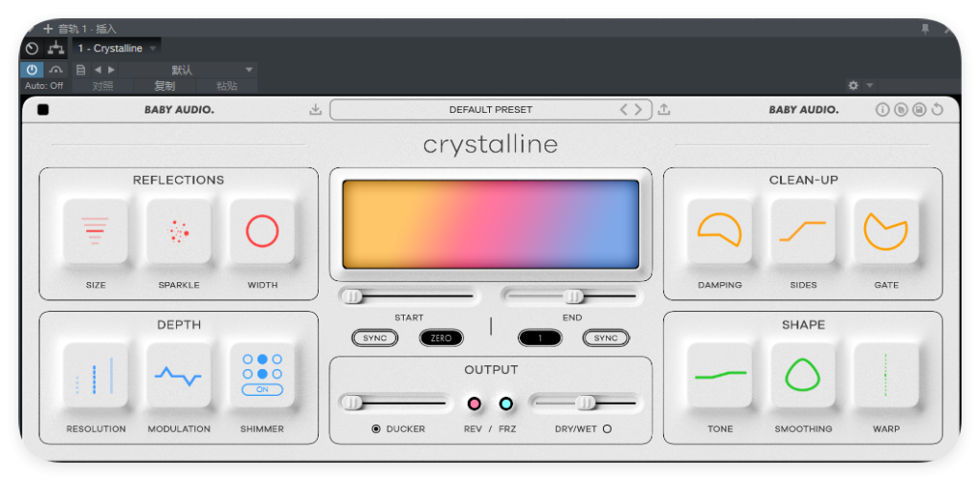Click the crystalline plugin title text
The height and width of the screenshot is (481, 980).
pyautogui.click(x=491, y=145)
